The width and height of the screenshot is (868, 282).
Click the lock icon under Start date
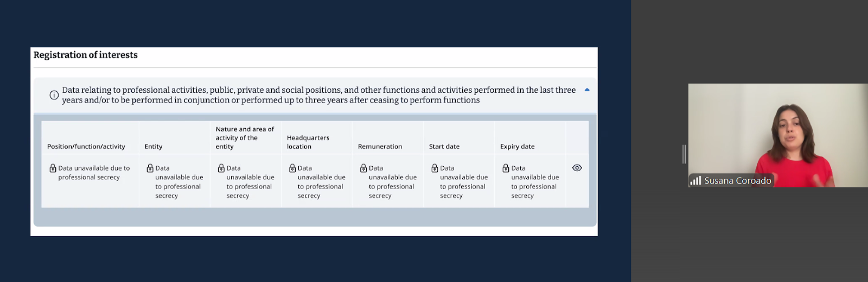pos(435,168)
